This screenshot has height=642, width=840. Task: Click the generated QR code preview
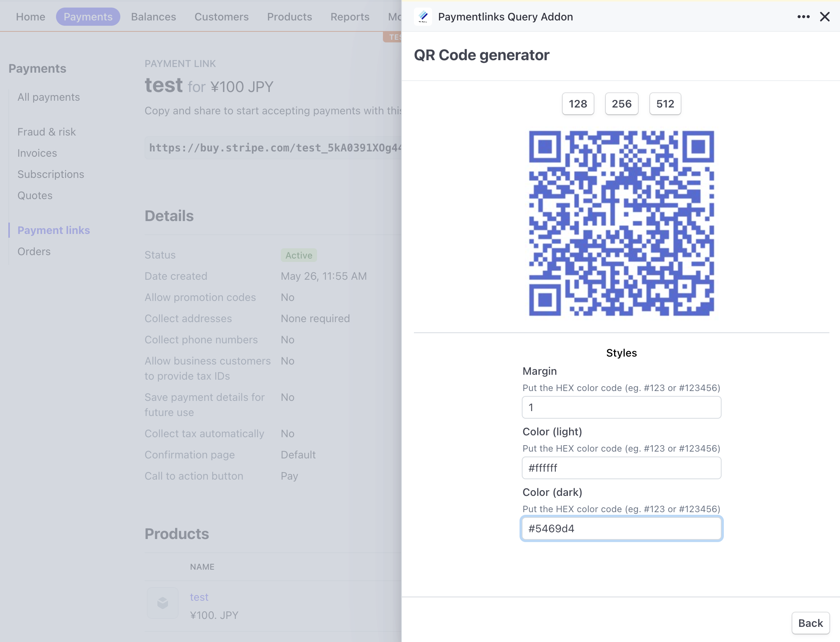(x=621, y=224)
